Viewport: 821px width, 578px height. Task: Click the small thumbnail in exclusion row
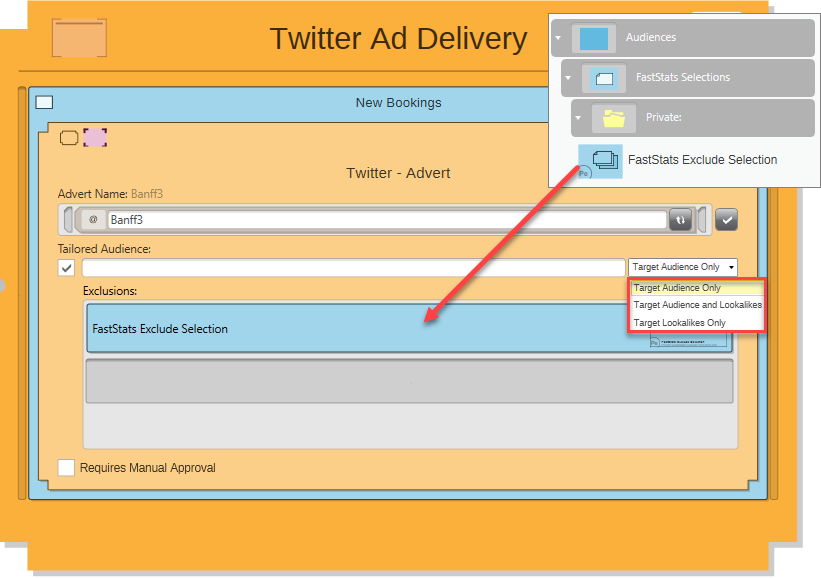pyautogui.click(x=688, y=341)
